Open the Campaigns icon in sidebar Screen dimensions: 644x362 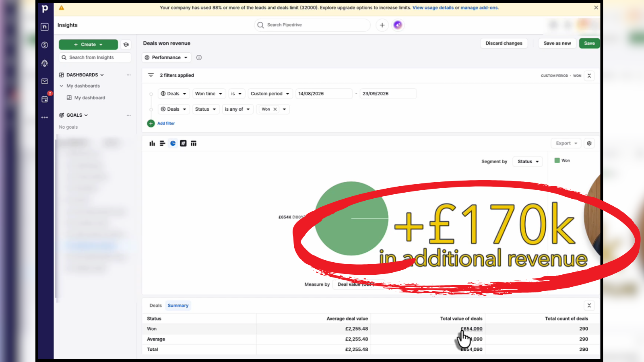tap(45, 63)
